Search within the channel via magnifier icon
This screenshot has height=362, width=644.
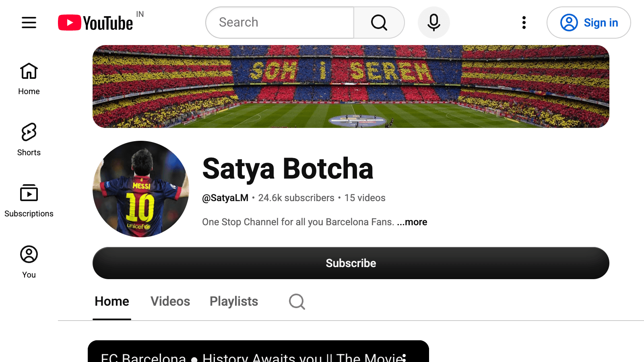[x=297, y=301]
